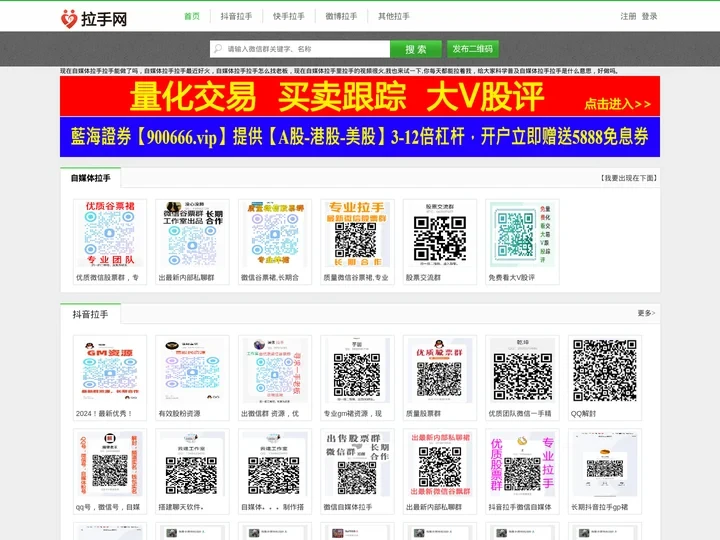Click the 注册 link

tap(628, 16)
